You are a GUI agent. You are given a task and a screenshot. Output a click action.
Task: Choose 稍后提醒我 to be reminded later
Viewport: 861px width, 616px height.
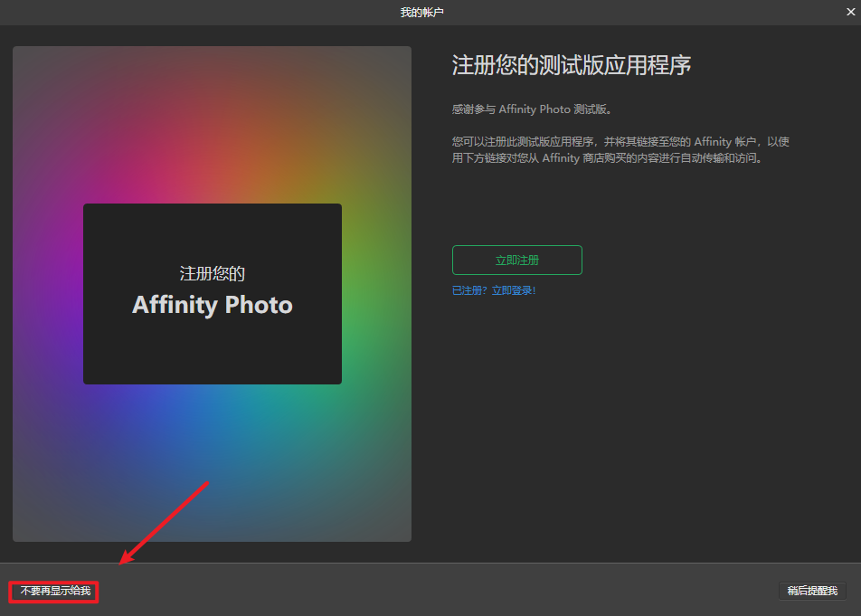point(812,591)
